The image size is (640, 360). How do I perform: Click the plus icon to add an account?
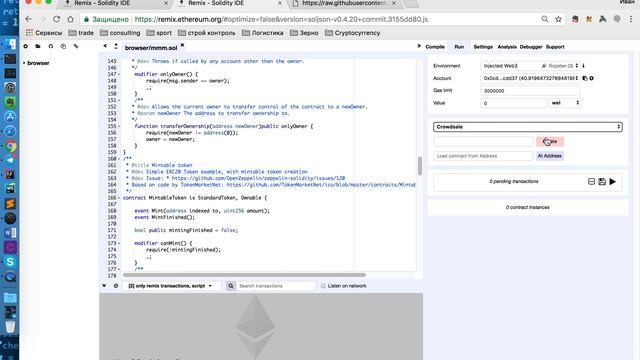[591, 78]
